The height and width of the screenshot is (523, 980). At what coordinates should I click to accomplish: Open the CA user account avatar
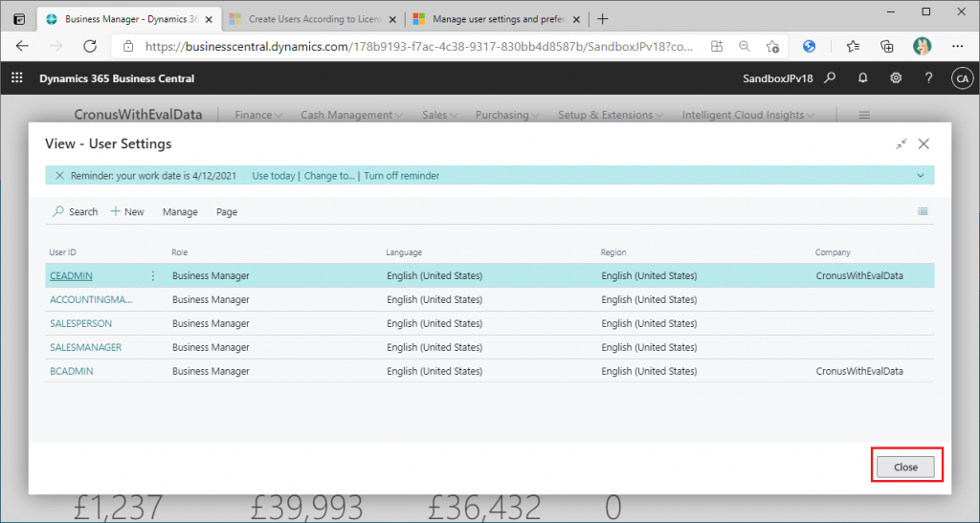tap(963, 78)
